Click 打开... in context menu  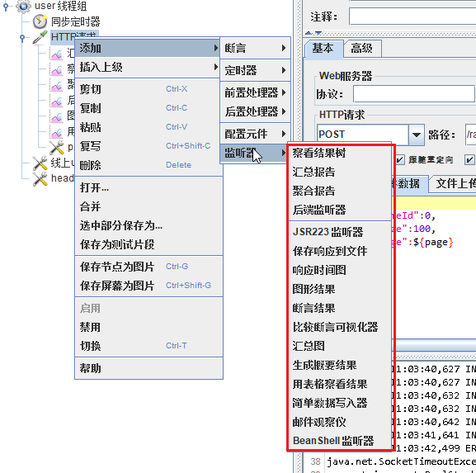pyautogui.click(x=148, y=187)
